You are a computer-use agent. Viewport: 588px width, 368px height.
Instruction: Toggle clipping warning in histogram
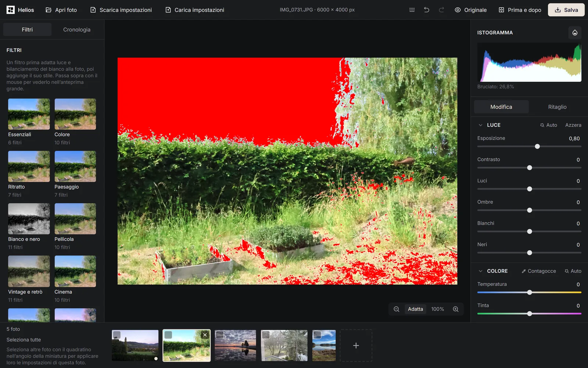[575, 33]
